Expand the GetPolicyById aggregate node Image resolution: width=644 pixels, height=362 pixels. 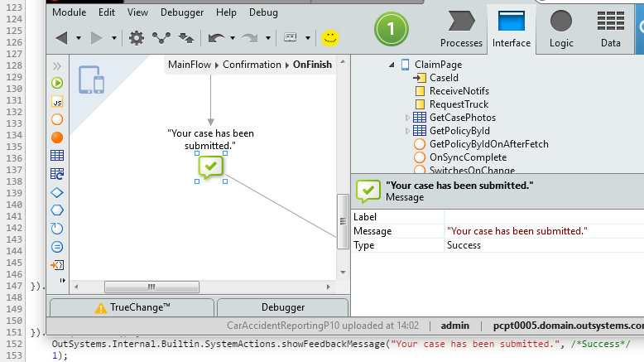[407, 131]
